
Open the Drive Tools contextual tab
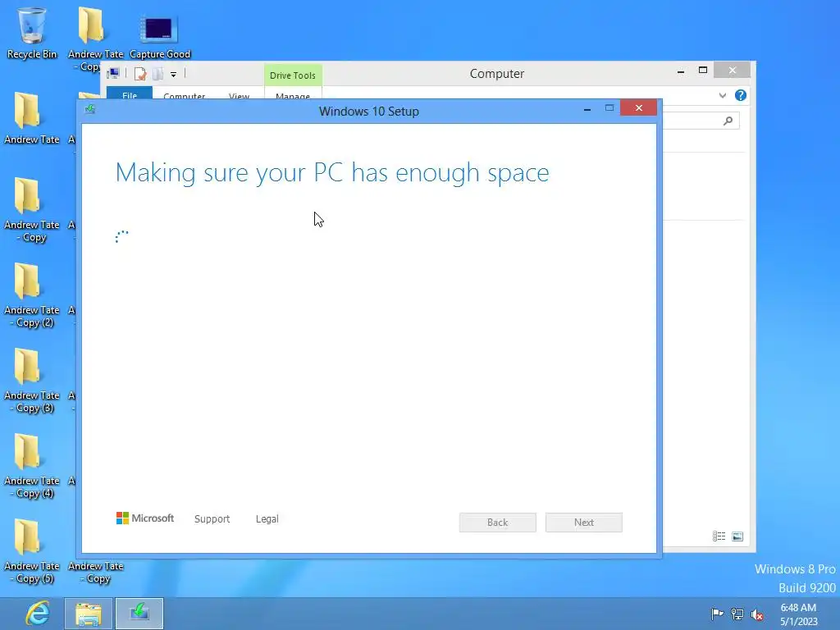(x=293, y=75)
